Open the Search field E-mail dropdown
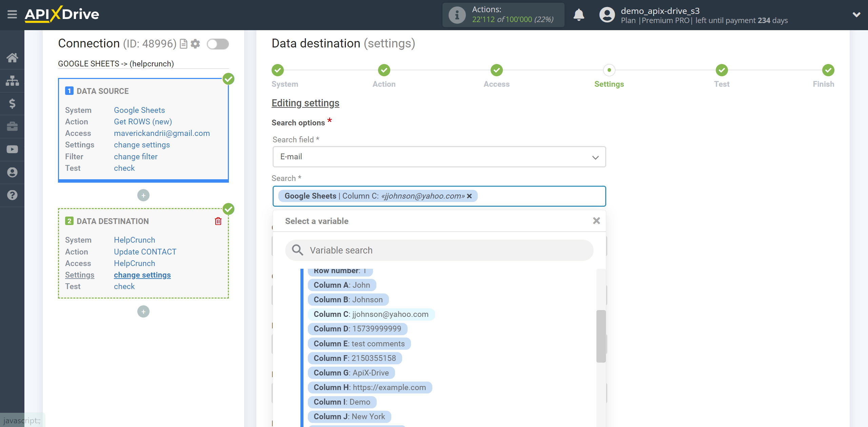 pos(439,157)
